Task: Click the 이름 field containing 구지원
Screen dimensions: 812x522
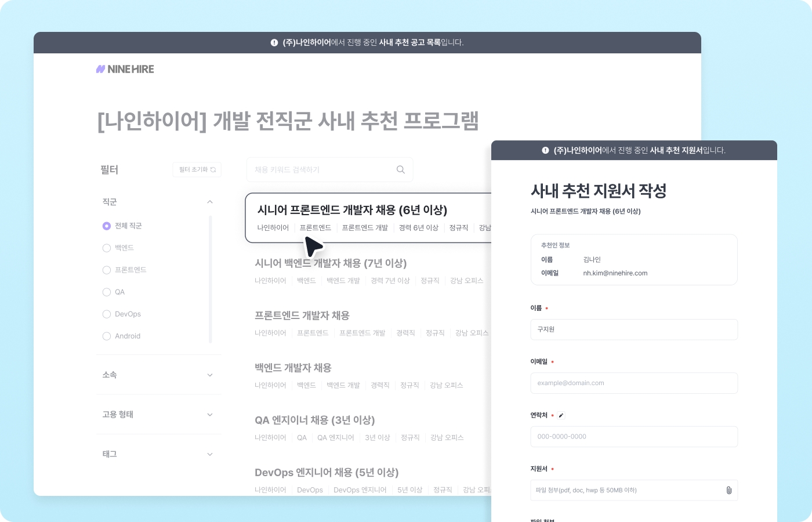Action: pos(634,329)
